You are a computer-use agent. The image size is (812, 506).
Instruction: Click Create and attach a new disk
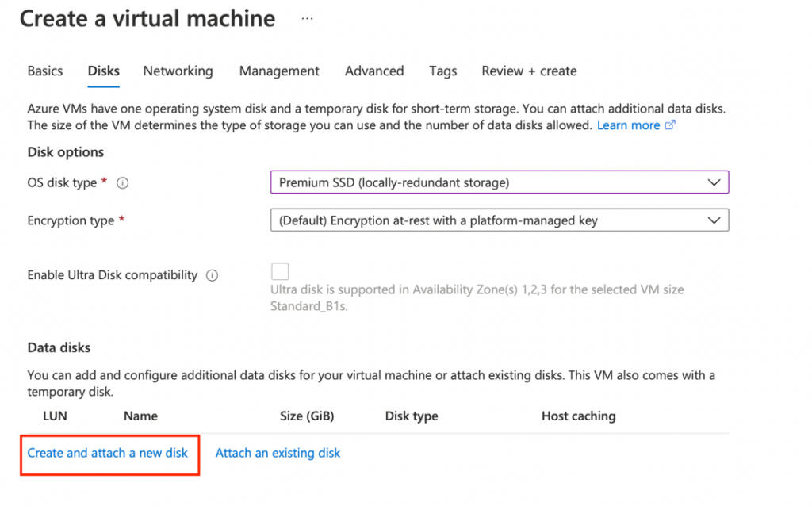tap(107, 453)
